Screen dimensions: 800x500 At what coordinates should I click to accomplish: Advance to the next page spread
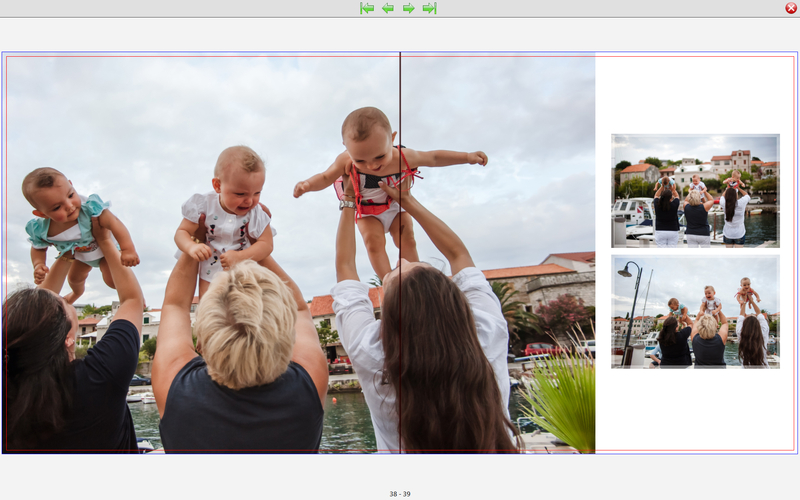(409, 8)
